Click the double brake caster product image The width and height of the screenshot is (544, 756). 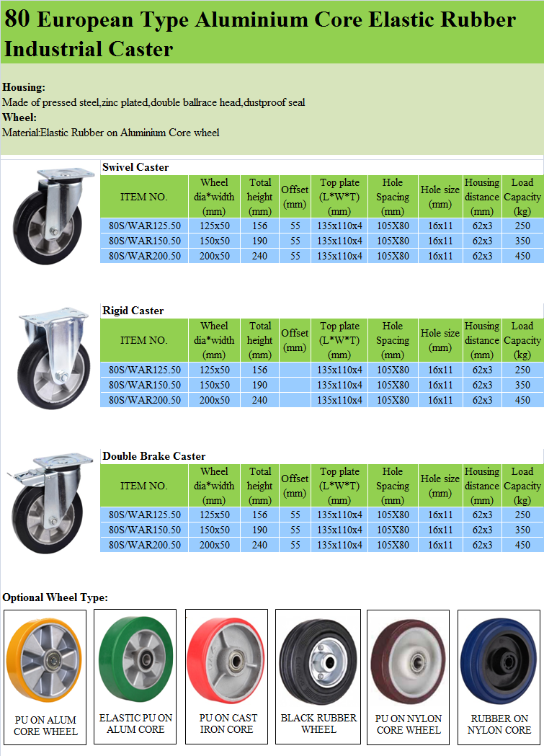click(50, 503)
